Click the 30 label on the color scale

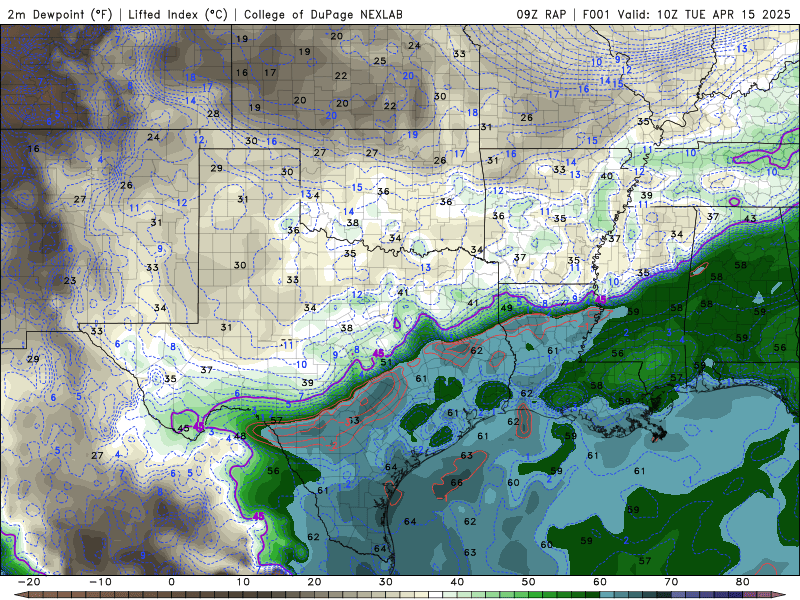[x=386, y=582]
